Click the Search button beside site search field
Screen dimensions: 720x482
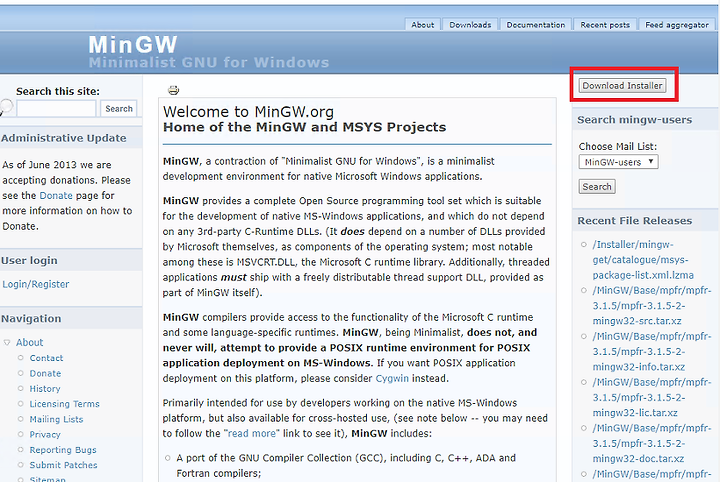pos(119,109)
